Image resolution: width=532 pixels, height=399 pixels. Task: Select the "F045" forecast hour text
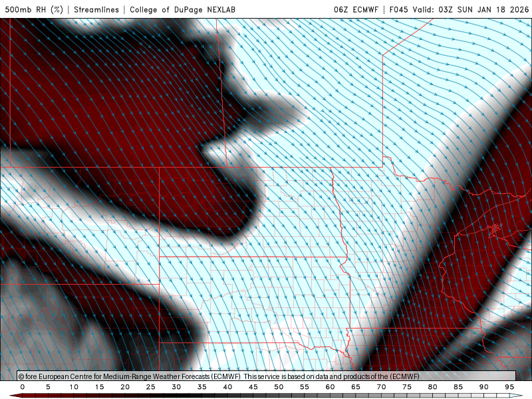pos(398,9)
